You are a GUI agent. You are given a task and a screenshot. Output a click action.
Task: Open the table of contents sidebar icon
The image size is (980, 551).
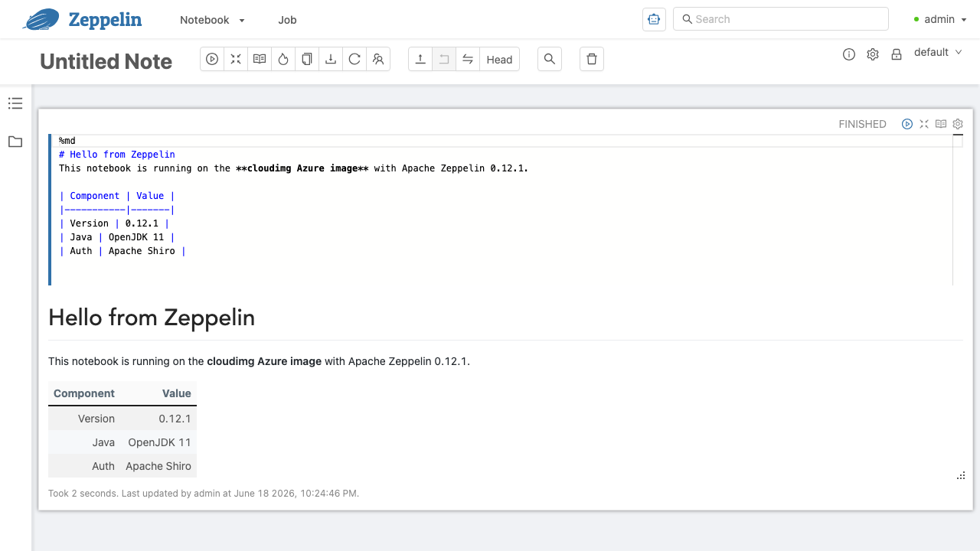pyautogui.click(x=15, y=103)
